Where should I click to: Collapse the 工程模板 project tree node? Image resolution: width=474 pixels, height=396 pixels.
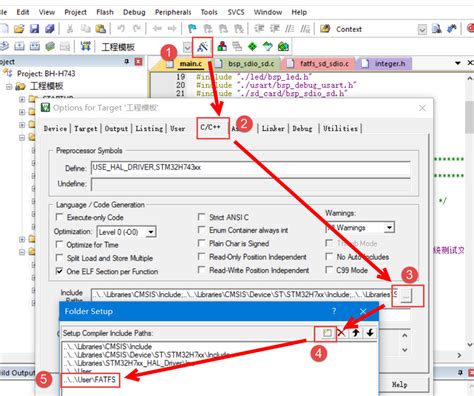[9, 87]
